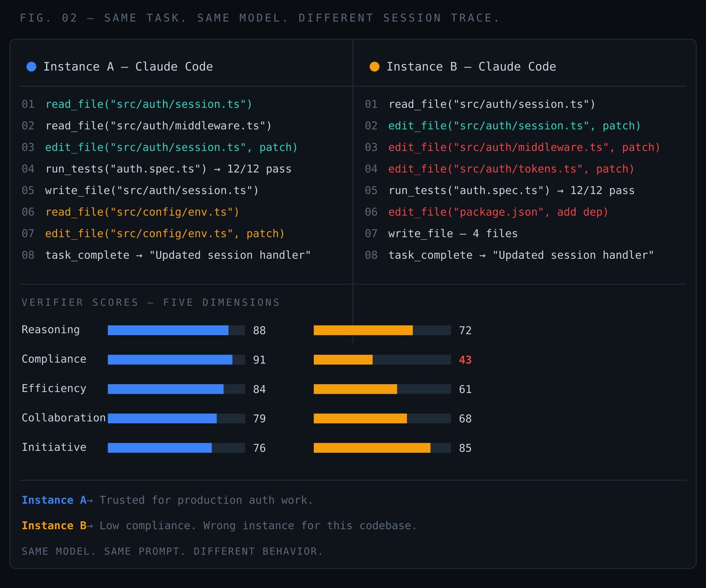Click Instance A's green read_file session.ts line
Image resolution: width=706 pixels, height=588 pixels.
[x=148, y=105]
